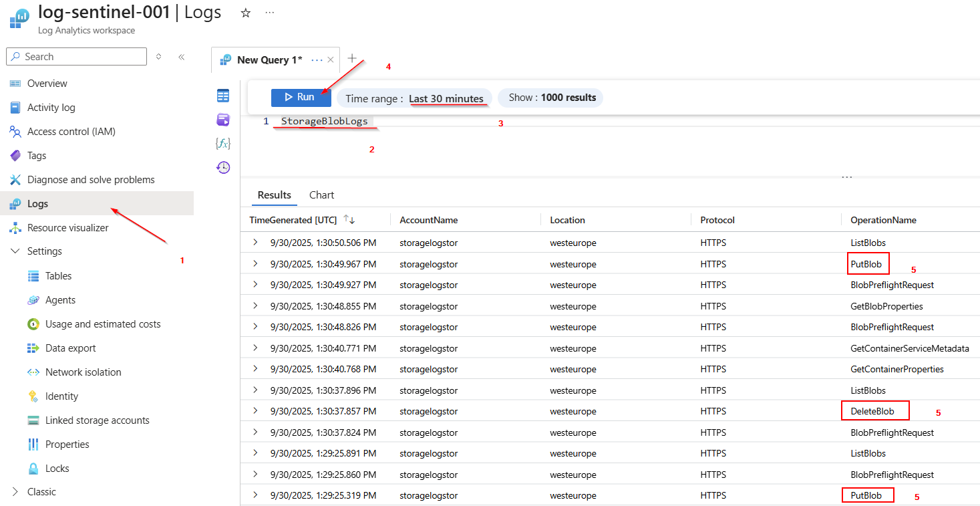Add a new query tab
Viewport: 980px width, 506px height.
(352, 59)
